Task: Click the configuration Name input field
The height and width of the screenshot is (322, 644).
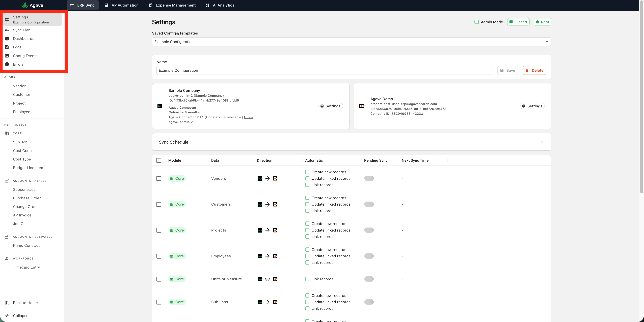Action: coord(325,70)
